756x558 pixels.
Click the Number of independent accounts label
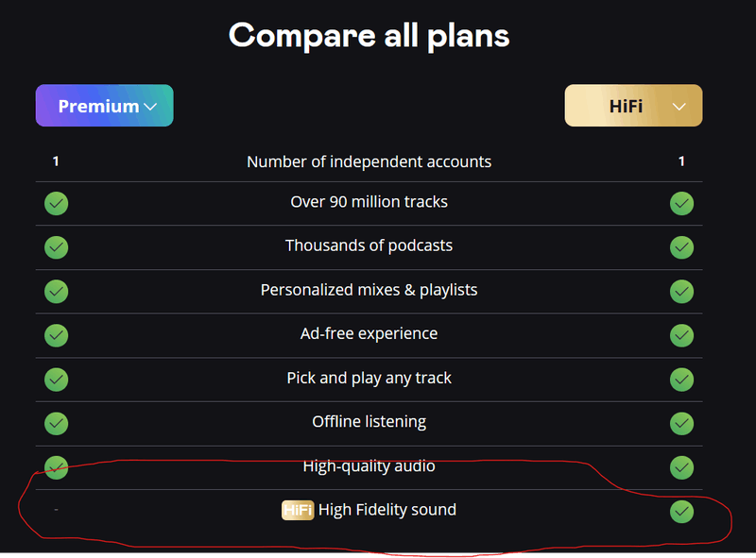click(x=369, y=161)
